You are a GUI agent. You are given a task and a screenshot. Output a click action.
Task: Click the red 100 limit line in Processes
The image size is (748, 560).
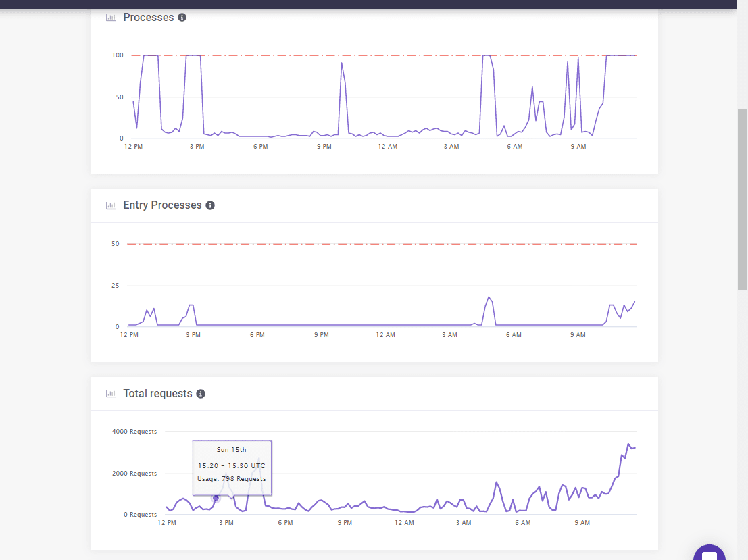pyautogui.click(x=405, y=55)
